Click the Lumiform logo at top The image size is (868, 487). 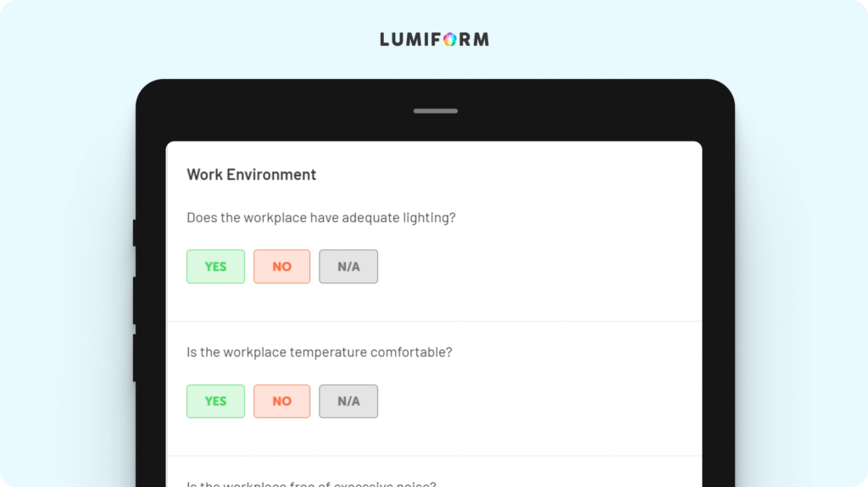pos(435,39)
